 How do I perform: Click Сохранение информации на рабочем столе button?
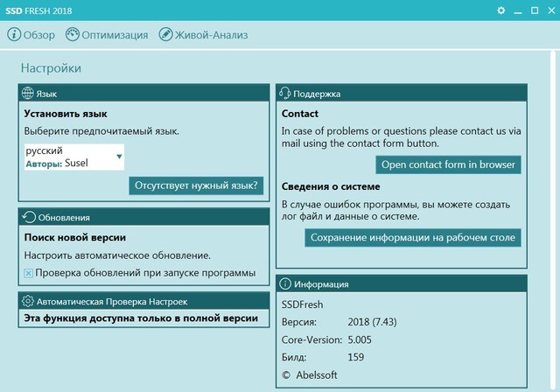click(x=413, y=237)
